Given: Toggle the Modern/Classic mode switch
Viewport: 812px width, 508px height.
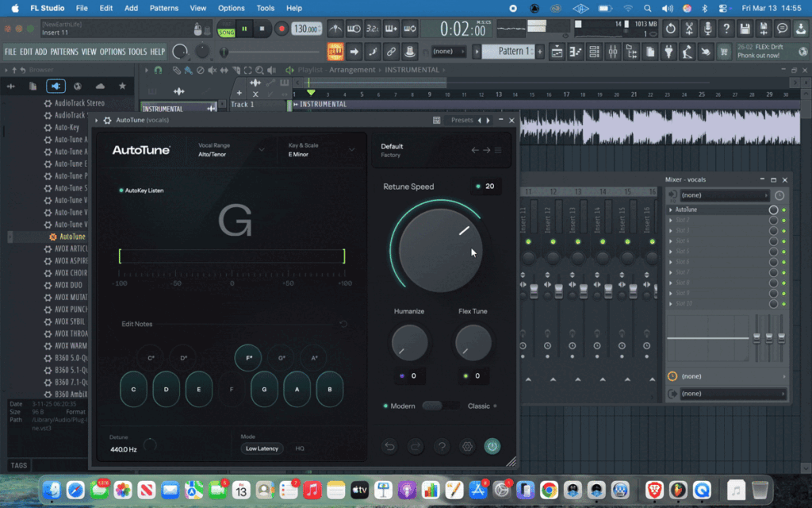Looking at the screenshot, I should click(x=440, y=406).
